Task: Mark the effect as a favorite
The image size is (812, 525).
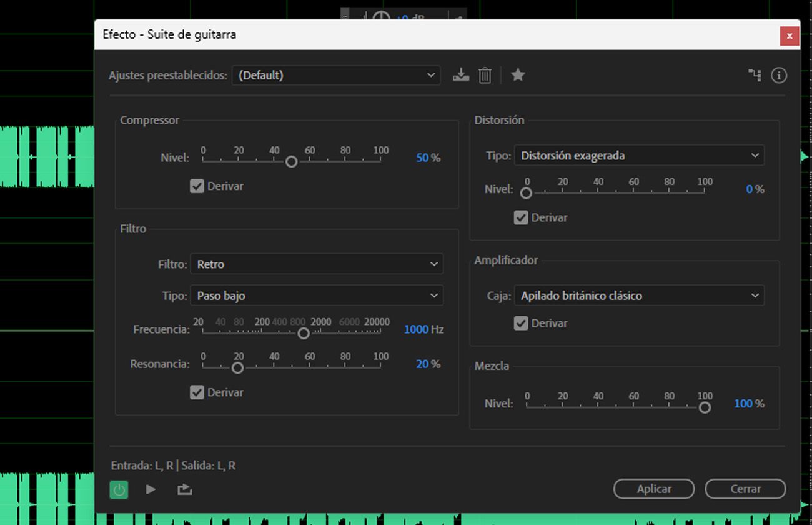Action: [x=518, y=75]
